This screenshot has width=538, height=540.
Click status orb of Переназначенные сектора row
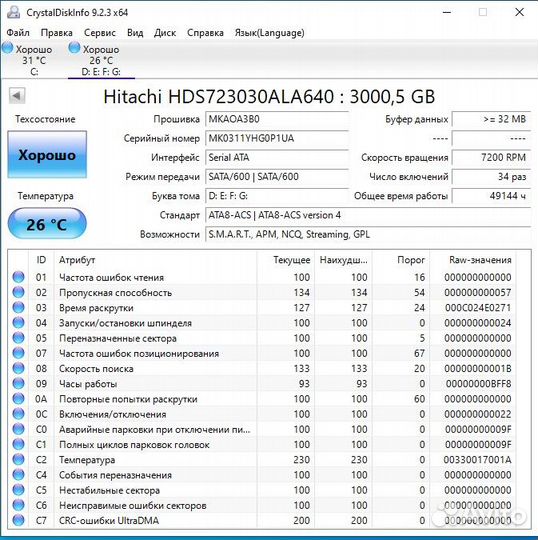(x=18, y=338)
